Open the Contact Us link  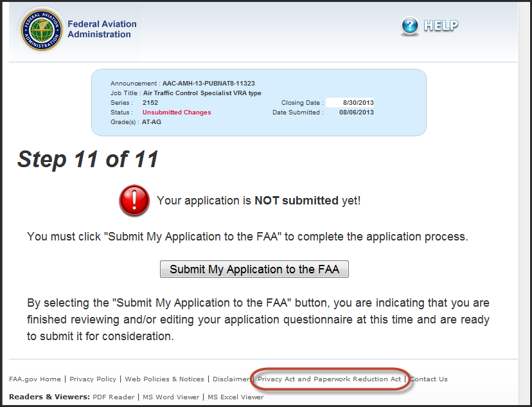[x=429, y=379]
